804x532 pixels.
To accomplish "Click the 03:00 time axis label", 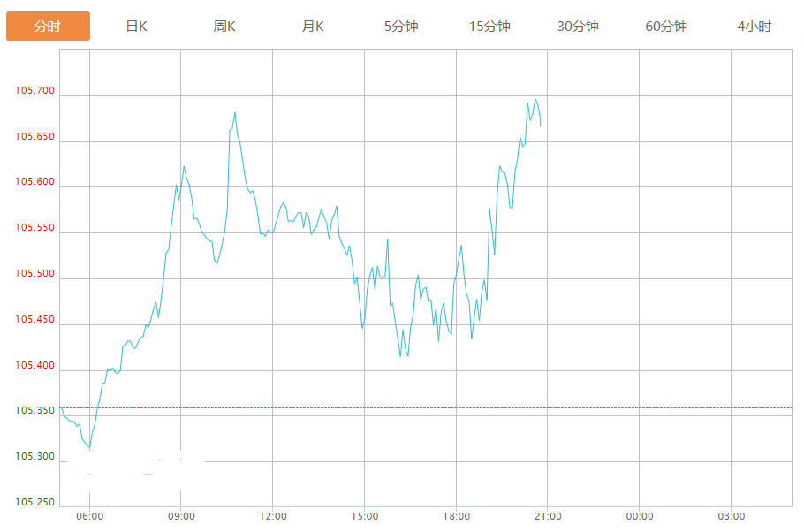I will 731,517.
